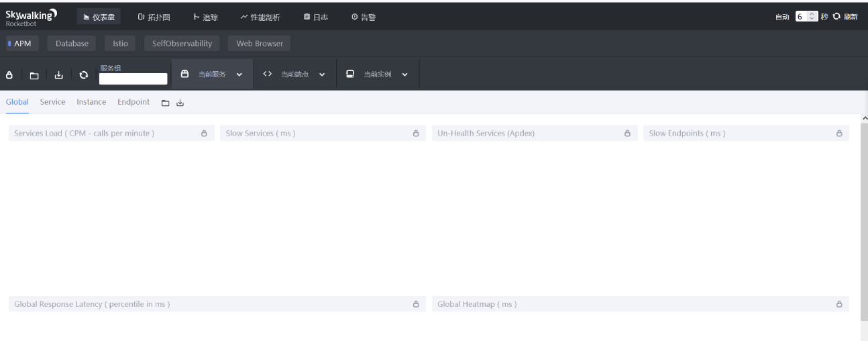Open the 仪表盘 dashboard page
The image size is (868, 341).
99,17
